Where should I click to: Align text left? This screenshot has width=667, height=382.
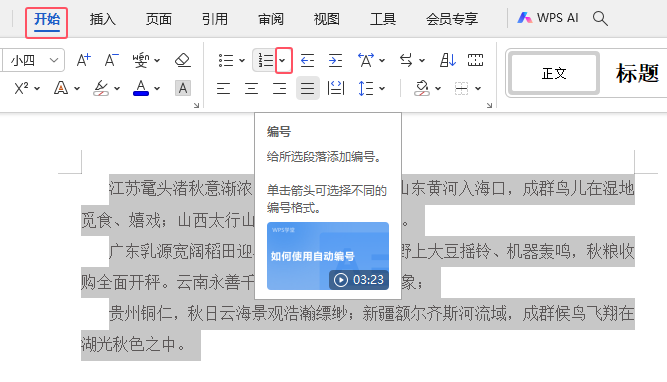coord(223,88)
